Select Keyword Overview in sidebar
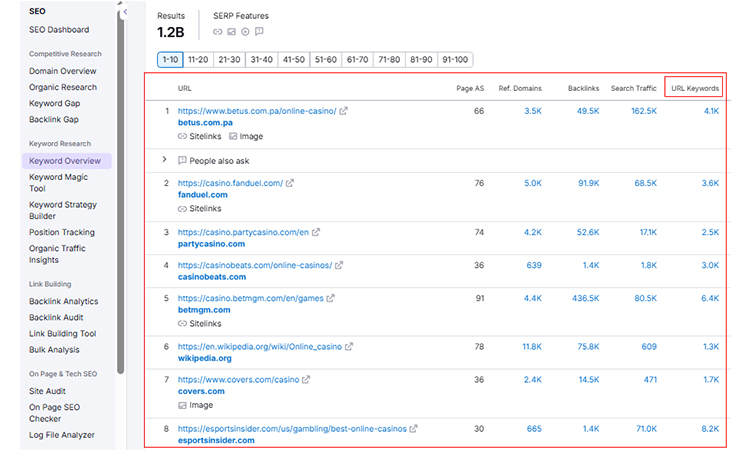This screenshot has width=750, height=450. click(x=66, y=161)
